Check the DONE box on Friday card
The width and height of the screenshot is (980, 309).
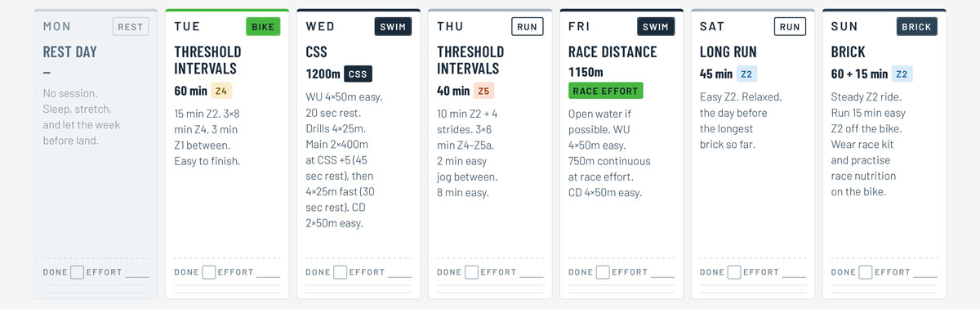603,272
